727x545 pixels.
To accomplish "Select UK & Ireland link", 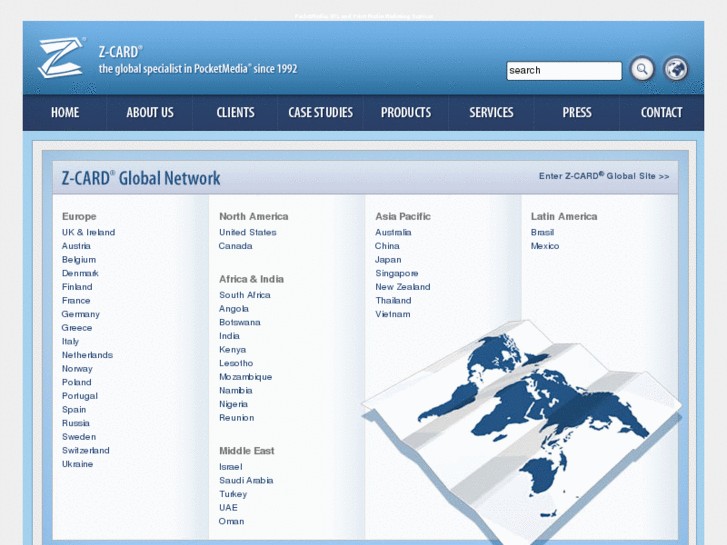I will tap(89, 232).
